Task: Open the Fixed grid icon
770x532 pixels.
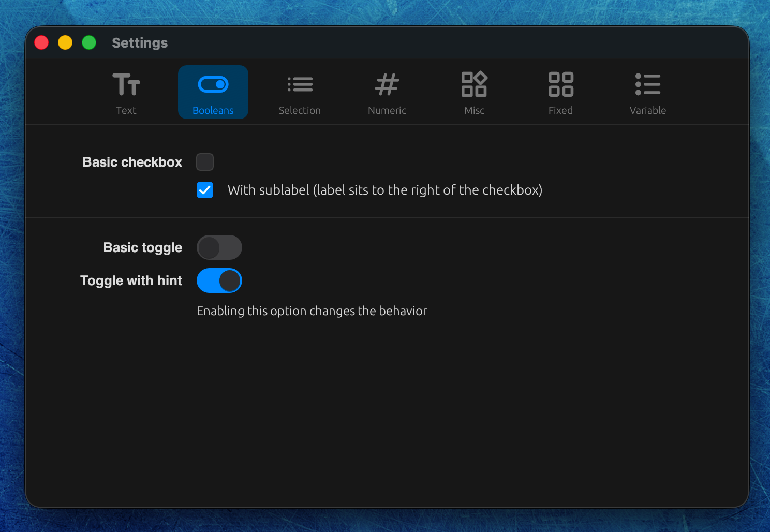Action: pyautogui.click(x=561, y=84)
